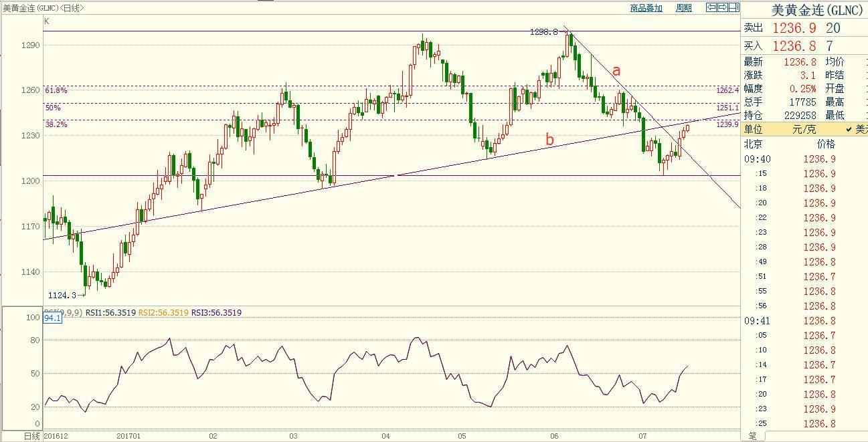Screen dimensions: 868x442
Task: Click the 1251.1 Fibonacci price label
Action: pyautogui.click(x=727, y=108)
